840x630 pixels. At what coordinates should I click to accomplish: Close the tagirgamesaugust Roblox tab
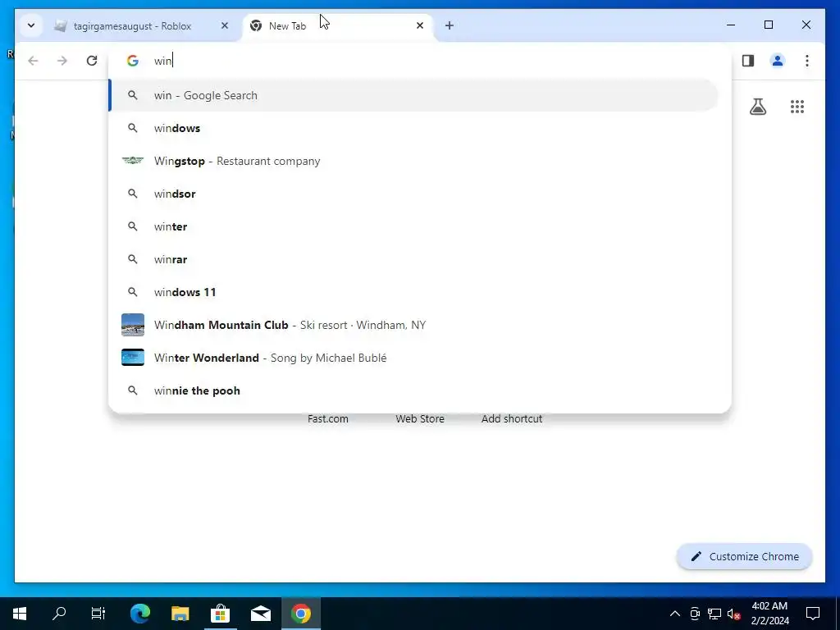click(225, 25)
